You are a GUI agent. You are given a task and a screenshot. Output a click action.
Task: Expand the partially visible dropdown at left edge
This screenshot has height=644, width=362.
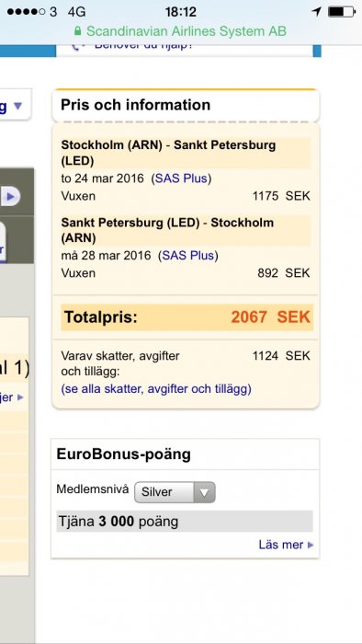[x=16, y=105]
